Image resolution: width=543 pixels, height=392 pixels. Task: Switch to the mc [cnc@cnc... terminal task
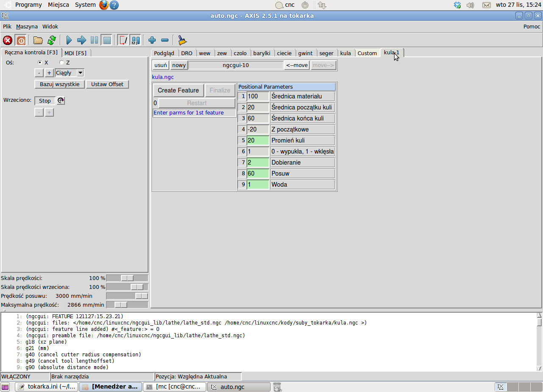(175, 387)
